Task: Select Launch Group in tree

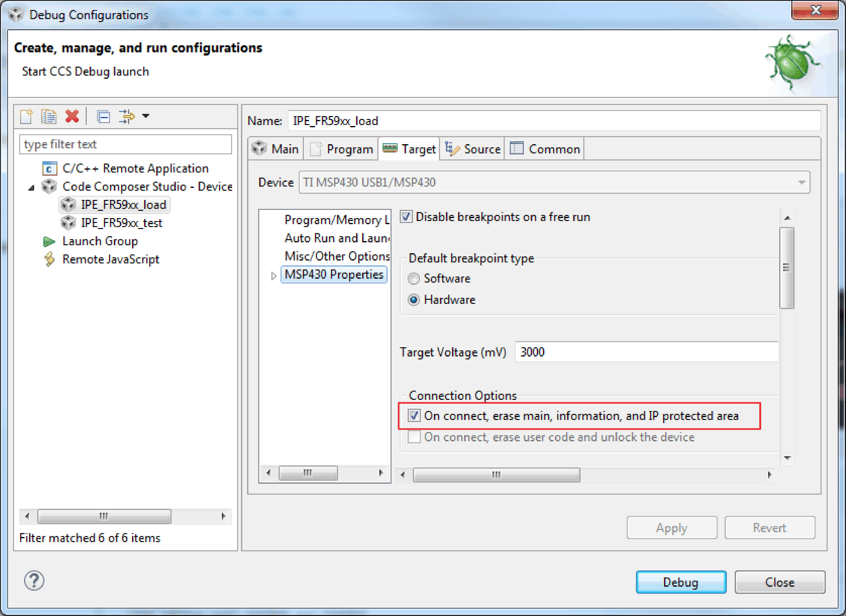Action: click(100, 241)
